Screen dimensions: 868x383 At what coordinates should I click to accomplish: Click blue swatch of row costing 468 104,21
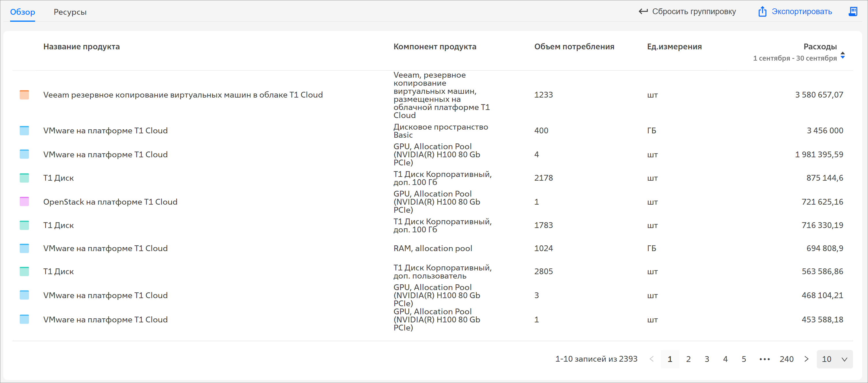tap(24, 295)
